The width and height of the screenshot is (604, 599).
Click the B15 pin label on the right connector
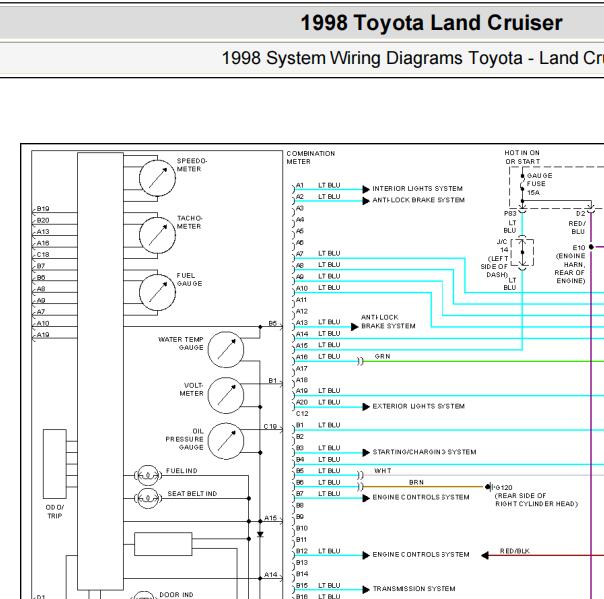pos(302,586)
